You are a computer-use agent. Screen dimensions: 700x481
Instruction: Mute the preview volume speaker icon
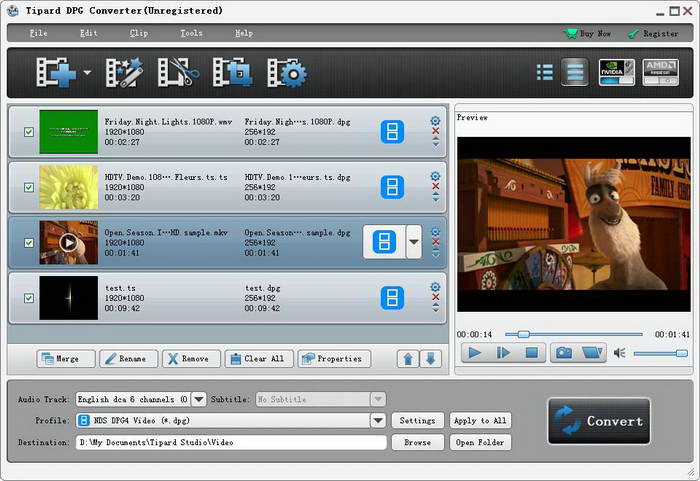(x=620, y=353)
